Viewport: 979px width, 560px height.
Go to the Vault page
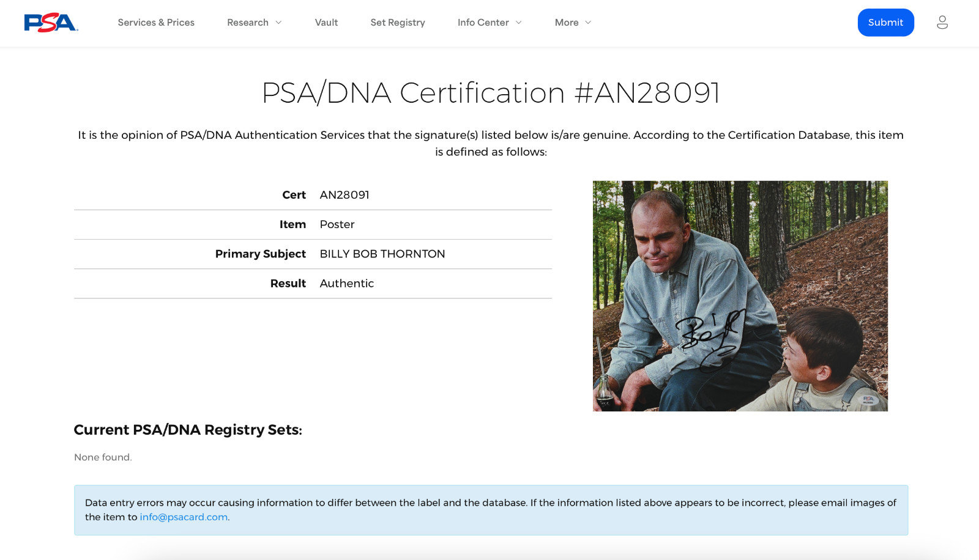326,23
